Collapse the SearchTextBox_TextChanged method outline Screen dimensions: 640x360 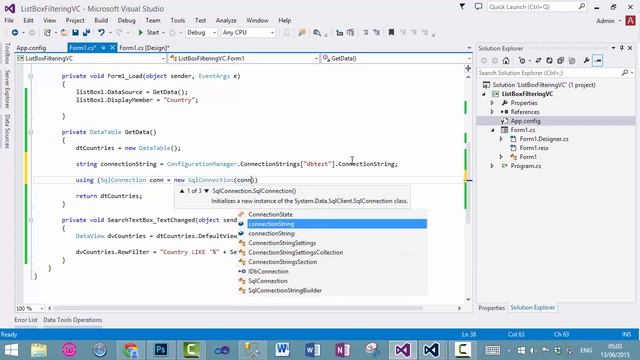[x=31, y=220]
